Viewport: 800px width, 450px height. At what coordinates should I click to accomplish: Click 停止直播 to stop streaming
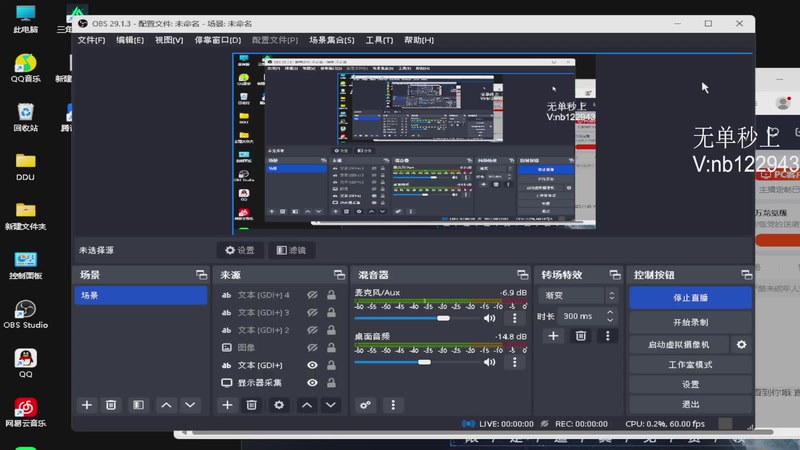[x=690, y=298]
